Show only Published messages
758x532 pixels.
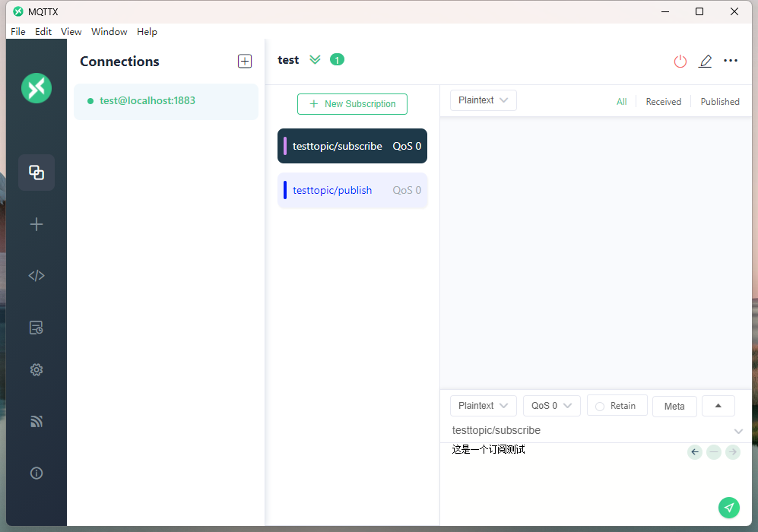click(719, 102)
